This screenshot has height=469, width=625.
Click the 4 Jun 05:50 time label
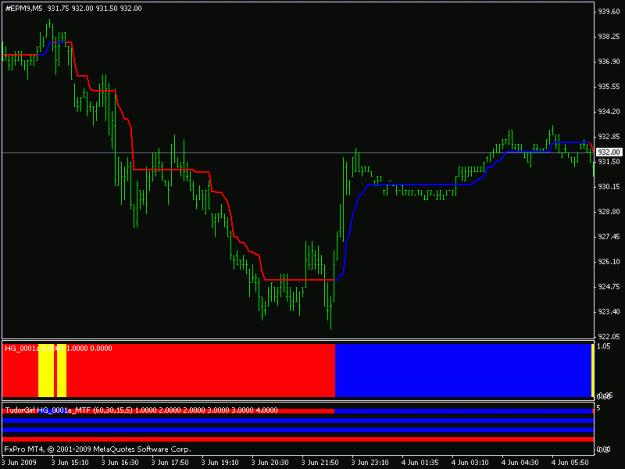pyautogui.click(x=570, y=463)
